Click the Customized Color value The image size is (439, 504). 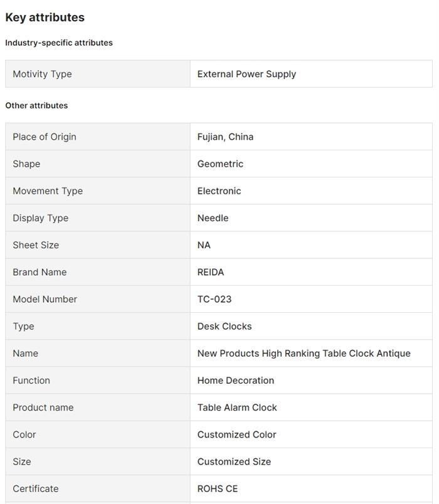point(236,434)
